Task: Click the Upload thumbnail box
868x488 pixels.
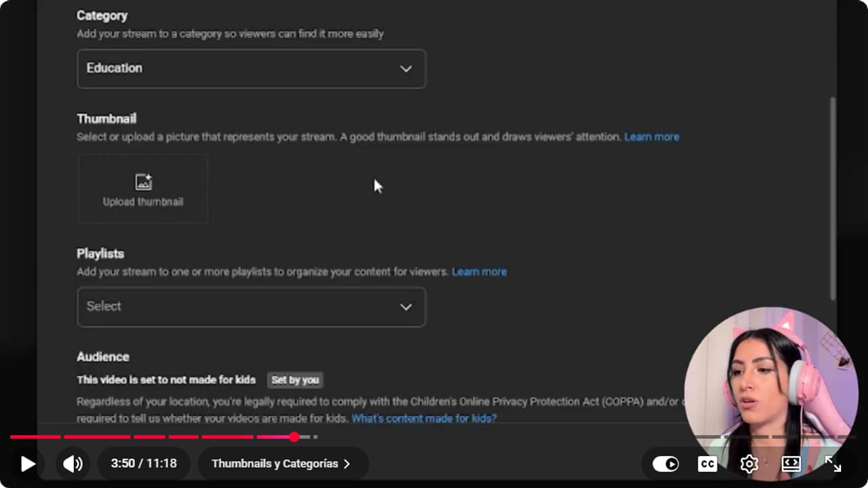Action: [143, 188]
